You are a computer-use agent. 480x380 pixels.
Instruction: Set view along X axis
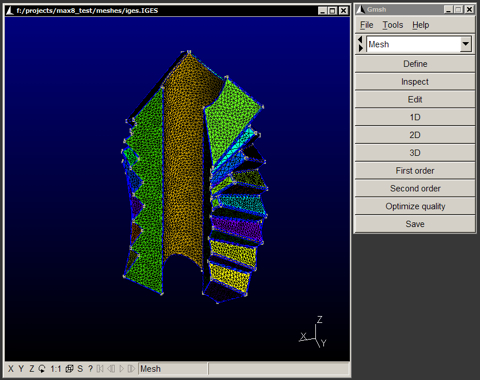[x=11, y=369]
